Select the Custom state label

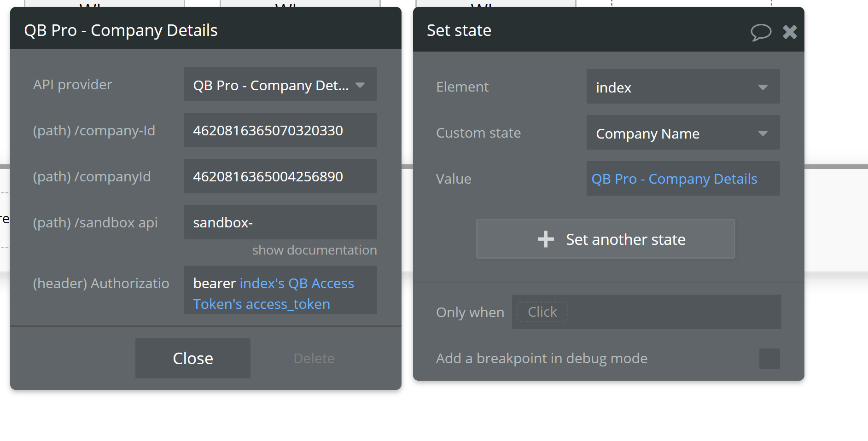478,133
